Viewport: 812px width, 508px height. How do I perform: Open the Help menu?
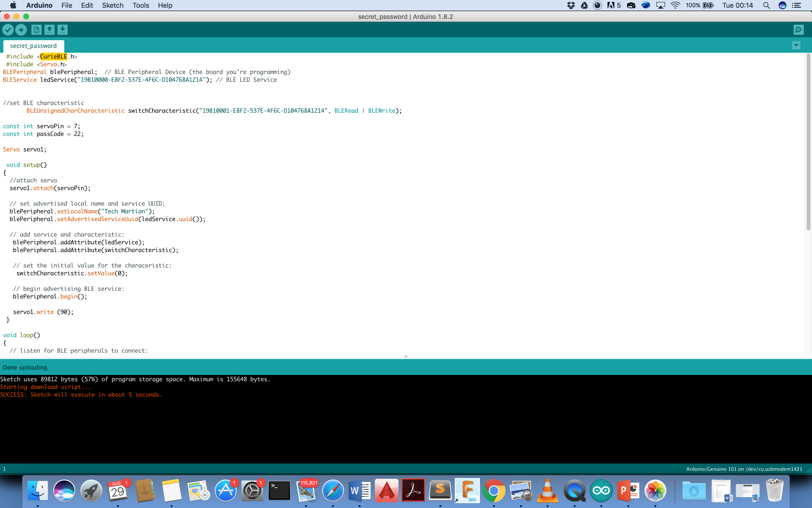[165, 5]
